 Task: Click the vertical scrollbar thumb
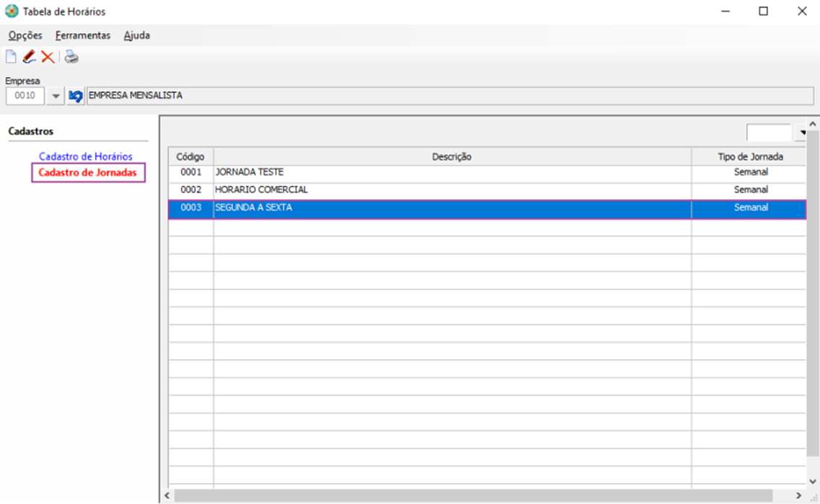(x=813, y=294)
